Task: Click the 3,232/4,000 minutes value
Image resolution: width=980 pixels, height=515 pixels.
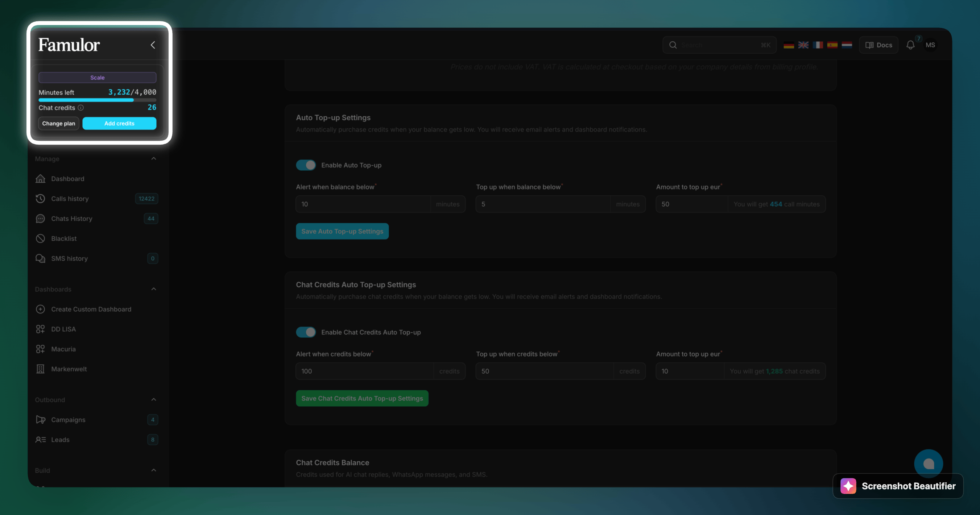Action: [132, 92]
